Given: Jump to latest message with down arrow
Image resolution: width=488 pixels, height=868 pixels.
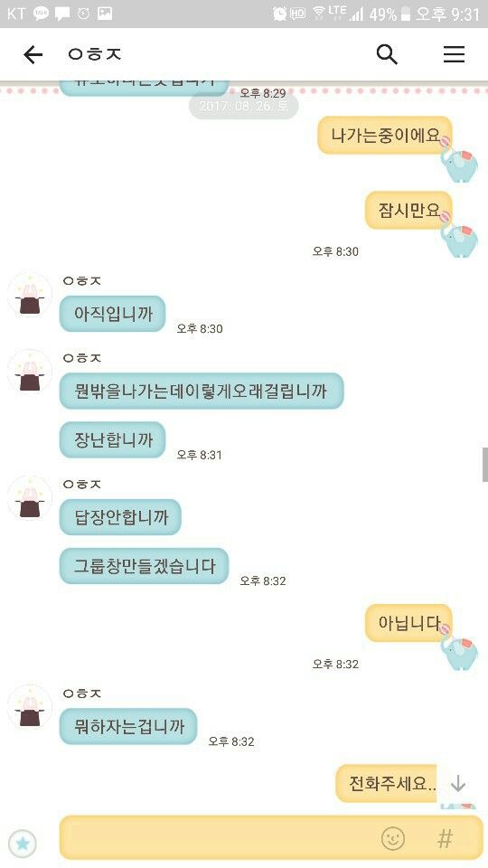Looking at the screenshot, I should pyautogui.click(x=458, y=784).
